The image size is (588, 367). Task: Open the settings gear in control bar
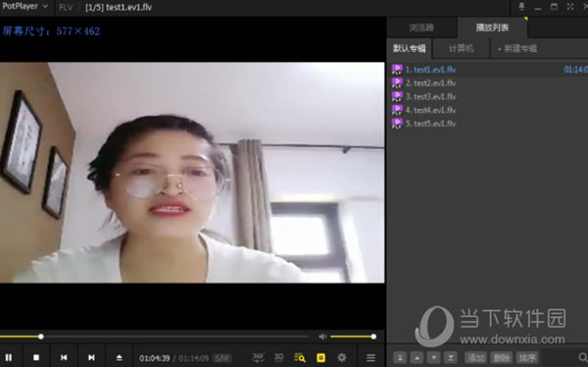(x=342, y=357)
